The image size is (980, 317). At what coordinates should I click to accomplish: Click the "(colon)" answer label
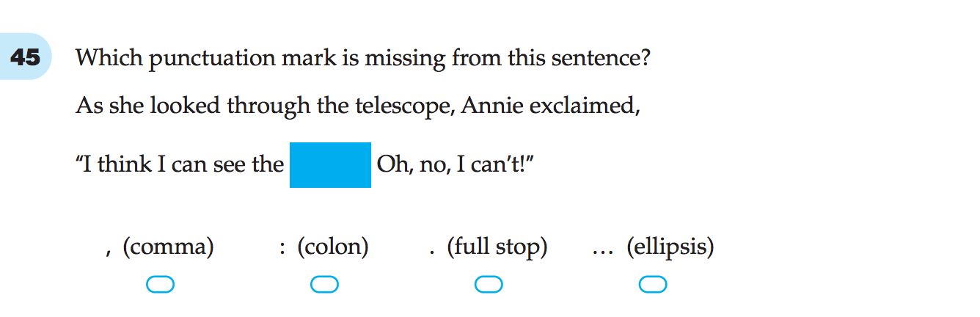pos(332,248)
